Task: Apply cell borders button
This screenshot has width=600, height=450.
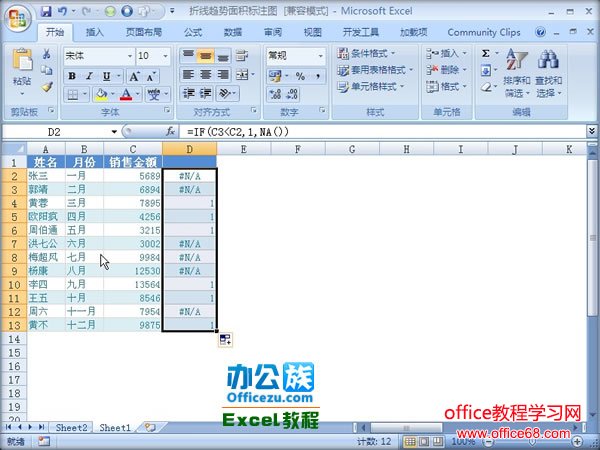Action: click(x=73, y=94)
